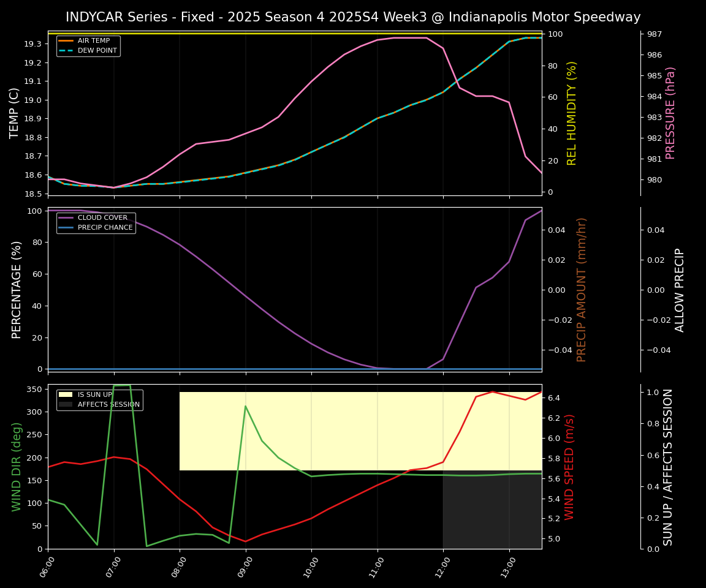Image resolution: width=706 pixels, height=588 pixels.
Task: Click the 06:00 time tick label
Action: [47, 567]
